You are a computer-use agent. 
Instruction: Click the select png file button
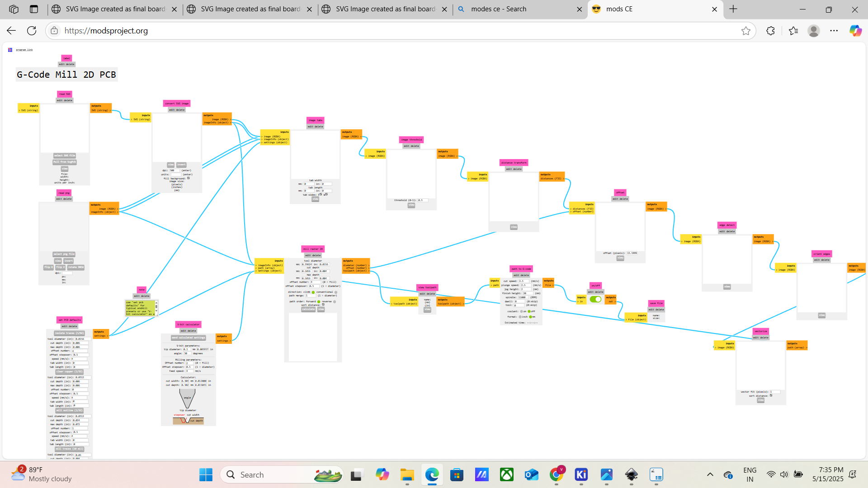click(x=64, y=254)
